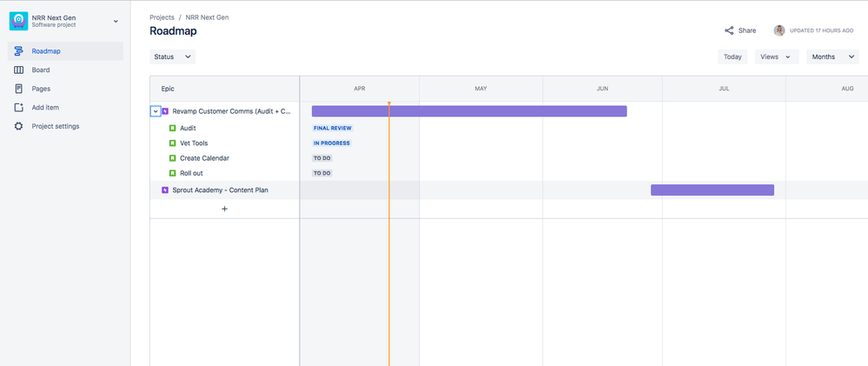Click the Add item plus-page icon
Screen dimensions: 868x366
click(x=18, y=108)
